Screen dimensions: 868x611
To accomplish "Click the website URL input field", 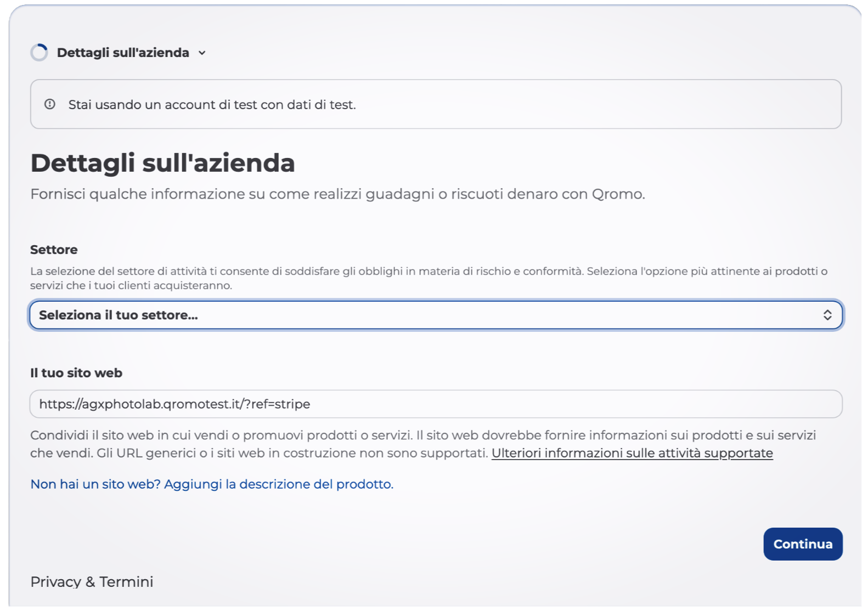I will [436, 404].
